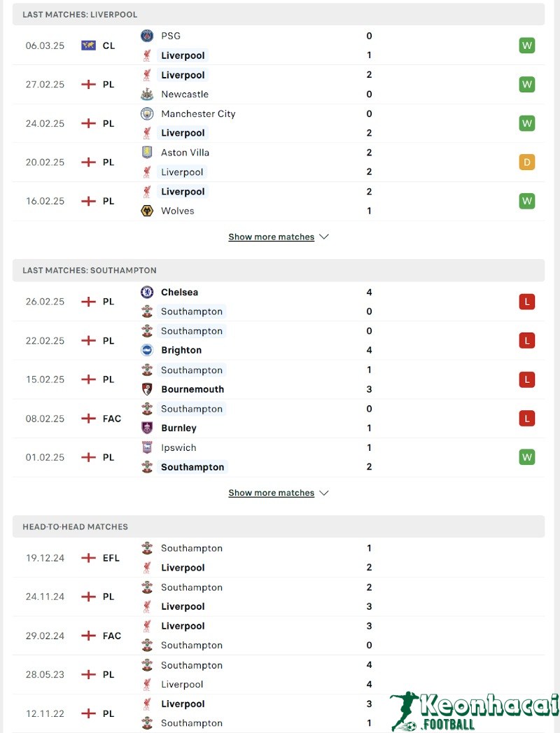The height and width of the screenshot is (733, 560).
Task: Click the Aston Villa club badge
Action: 147,152
